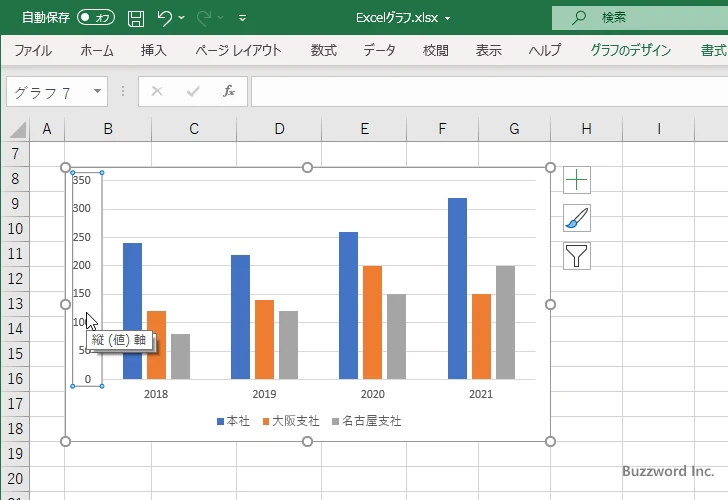The image size is (728, 500).
Task: Select row header 19
Action: (15, 454)
